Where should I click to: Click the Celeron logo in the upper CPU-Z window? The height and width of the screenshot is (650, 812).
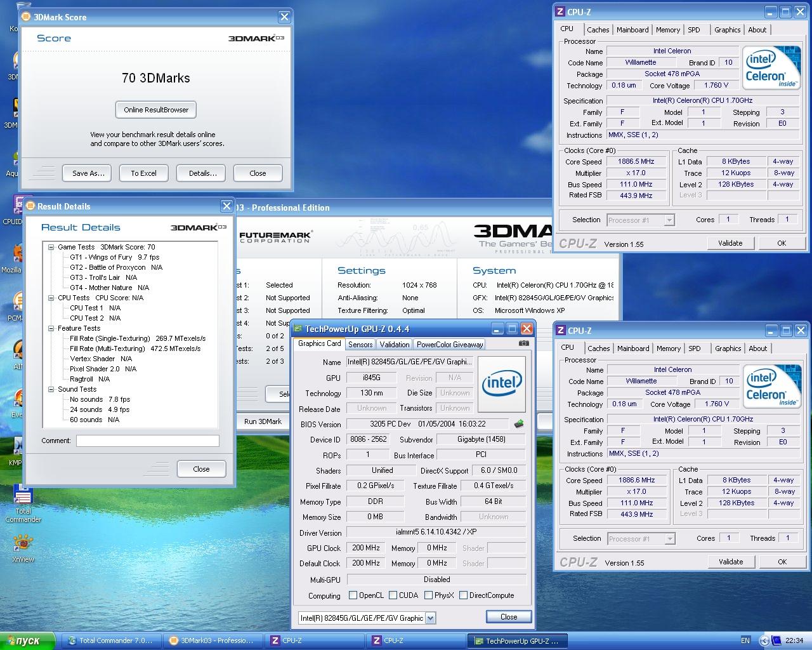[771, 69]
